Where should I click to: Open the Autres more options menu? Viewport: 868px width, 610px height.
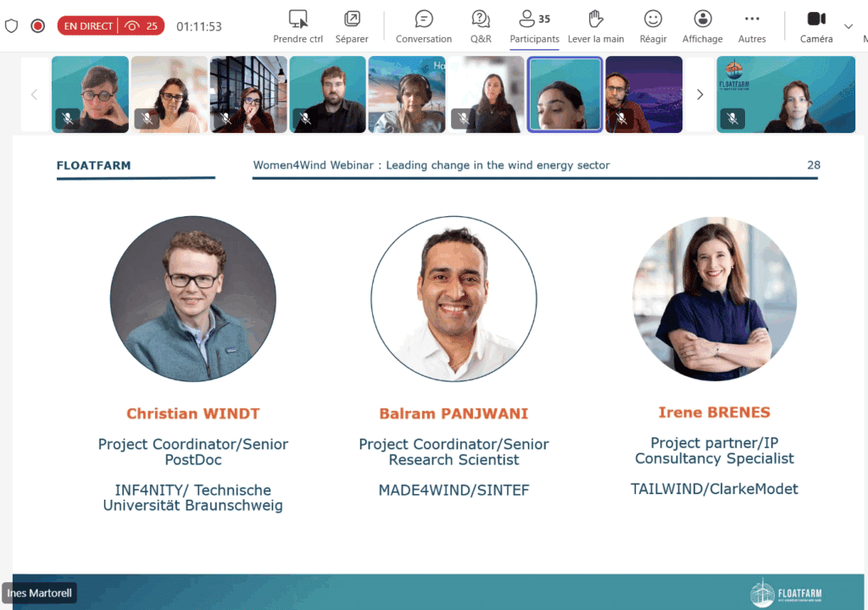pyautogui.click(x=751, y=26)
